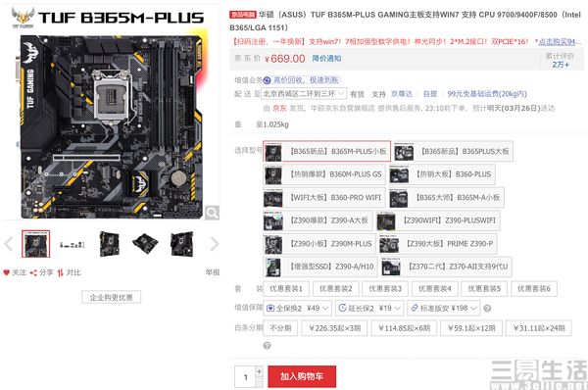The image size is (588, 390).
Task: Click the 加入购物车 add to cart button
Action: 302,376
